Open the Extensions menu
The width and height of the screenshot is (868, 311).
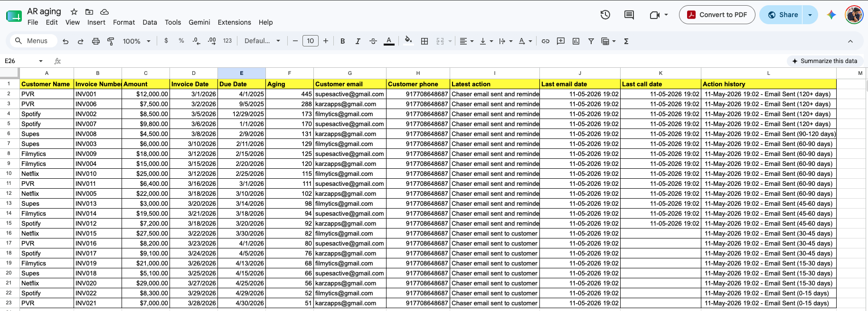pos(235,22)
